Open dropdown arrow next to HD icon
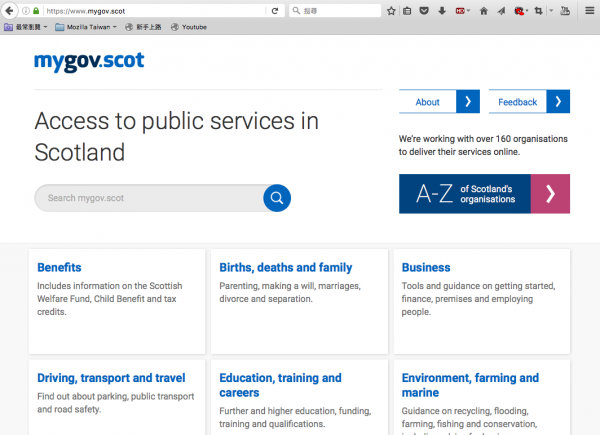The height and width of the screenshot is (435, 600). coord(469,11)
